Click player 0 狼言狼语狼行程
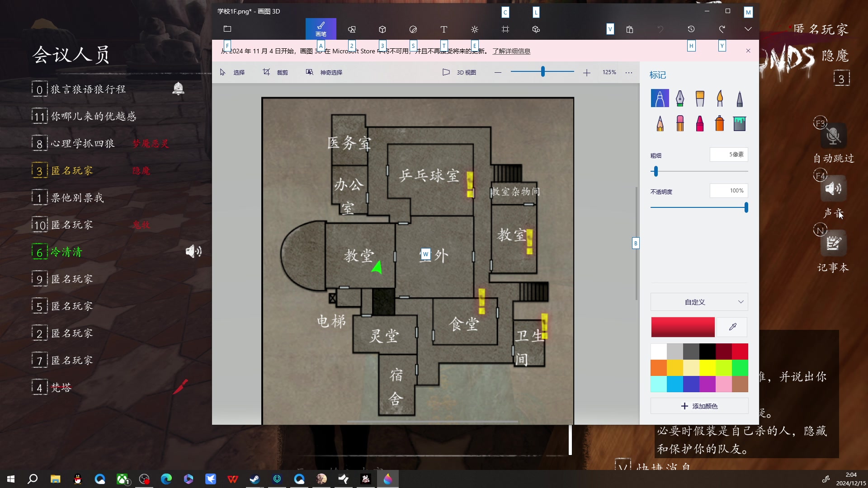Viewport: 868px width, 488px height. 88,89
